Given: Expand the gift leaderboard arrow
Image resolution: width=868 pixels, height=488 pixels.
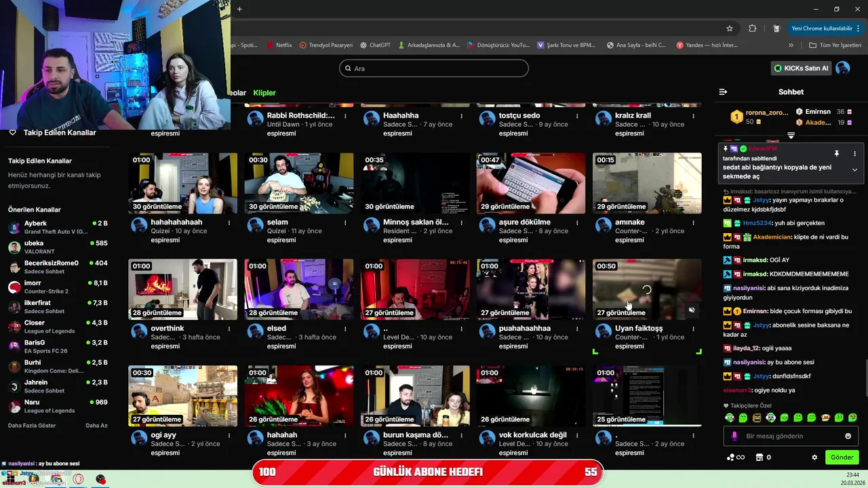Looking at the screenshot, I should 791,136.
